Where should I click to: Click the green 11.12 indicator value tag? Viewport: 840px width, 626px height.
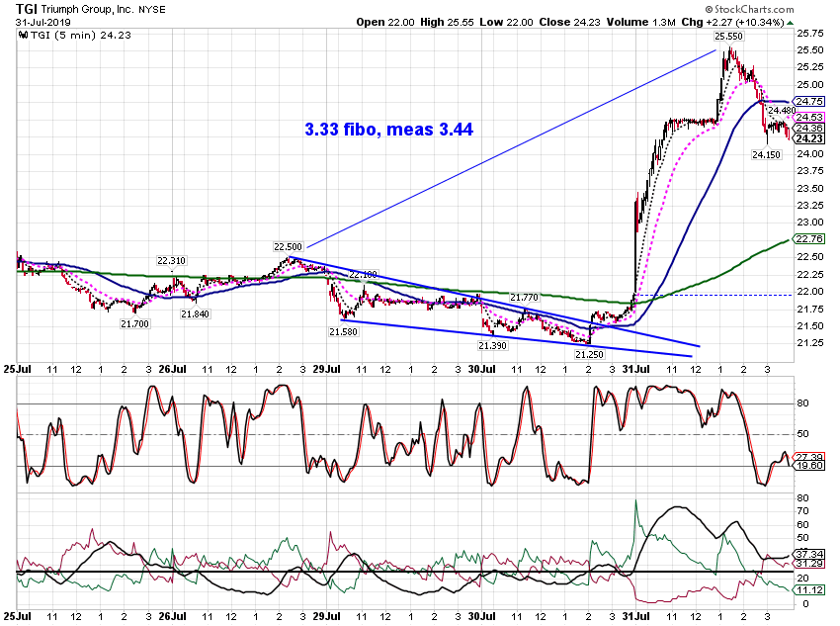pyautogui.click(x=809, y=590)
